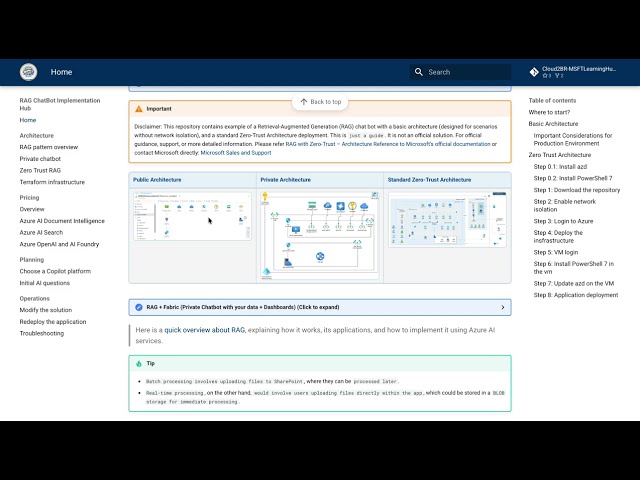Open Choose a Copilot platform page
The width and height of the screenshot is (640, 480).
click(55, 271)
